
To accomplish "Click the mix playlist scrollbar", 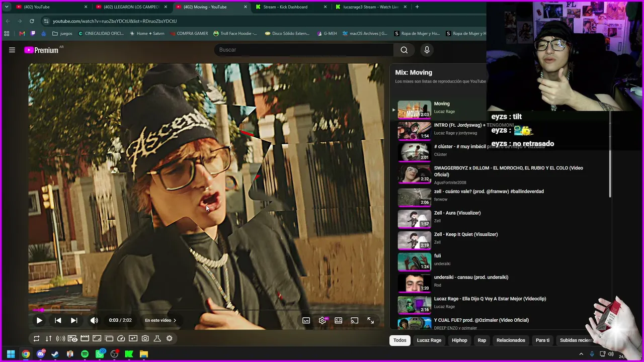I will click(610, 153).
